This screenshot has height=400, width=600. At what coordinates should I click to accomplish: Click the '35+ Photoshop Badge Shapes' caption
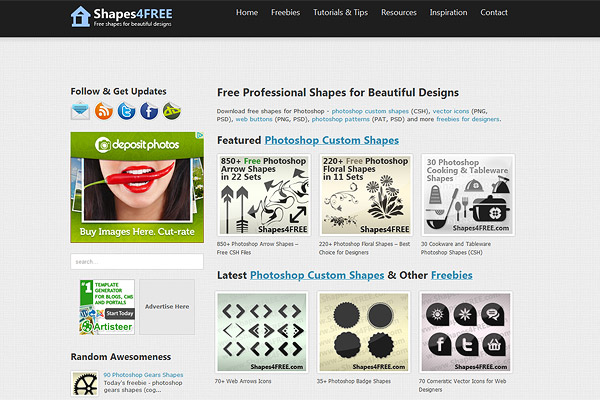354,381
